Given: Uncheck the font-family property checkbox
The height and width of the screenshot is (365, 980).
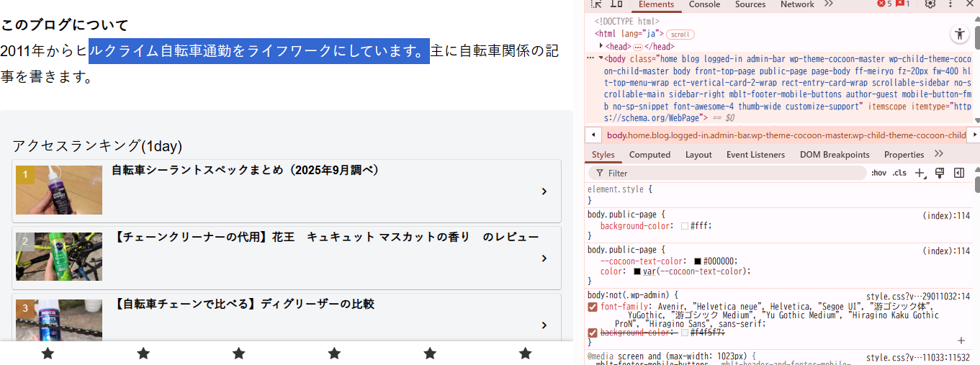Looking at the screenshot, I should point(593,307).
